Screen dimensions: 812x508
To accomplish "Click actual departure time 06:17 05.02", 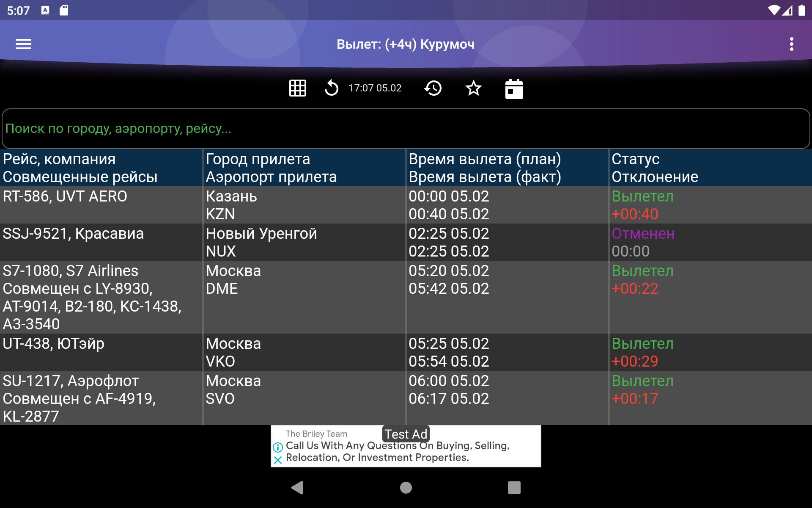I will pos(449,399).
